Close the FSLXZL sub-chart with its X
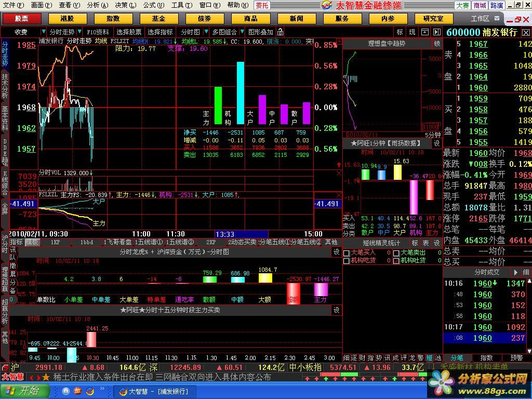 (339, 195)
